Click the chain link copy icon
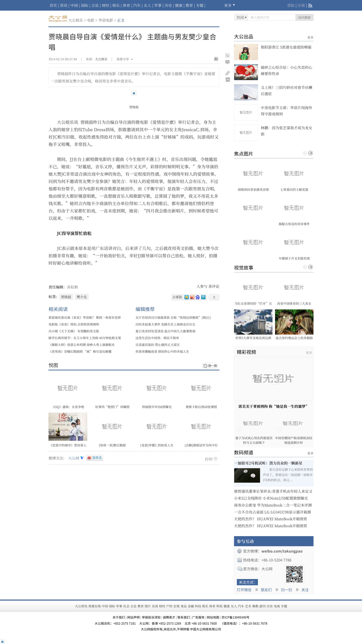The height and width of the screenshot is (644, 362). click(227, 73)
